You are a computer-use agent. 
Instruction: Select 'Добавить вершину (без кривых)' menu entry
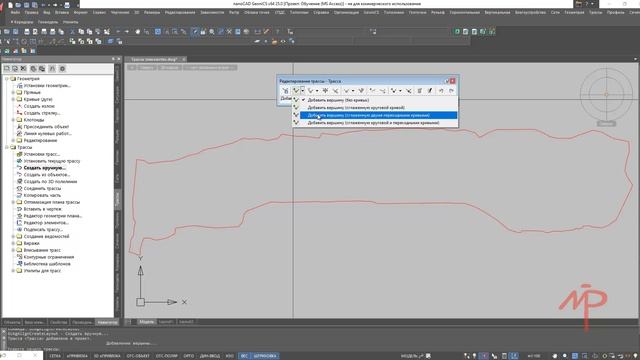click(375, 100)
